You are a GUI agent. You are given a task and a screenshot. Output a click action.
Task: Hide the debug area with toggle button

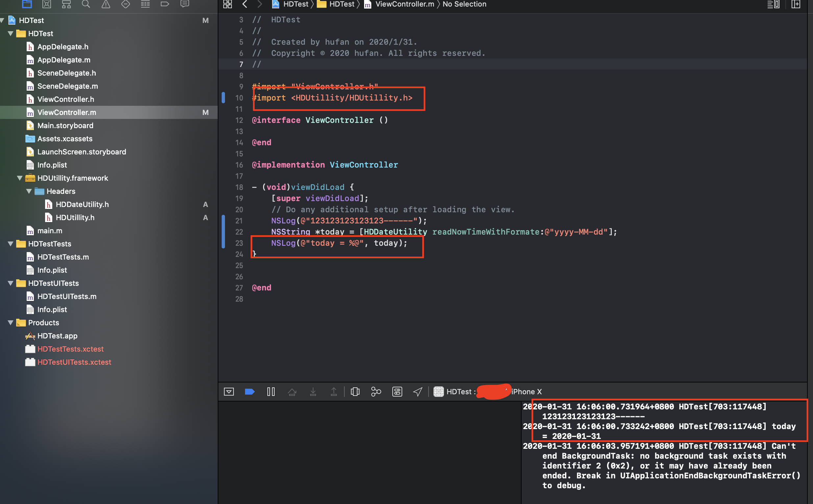tap(229, 392)
